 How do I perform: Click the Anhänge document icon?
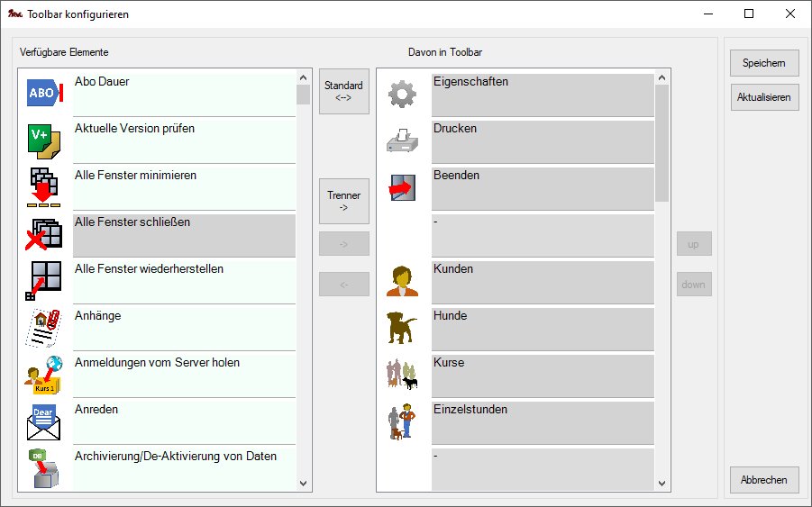[43, 328]
